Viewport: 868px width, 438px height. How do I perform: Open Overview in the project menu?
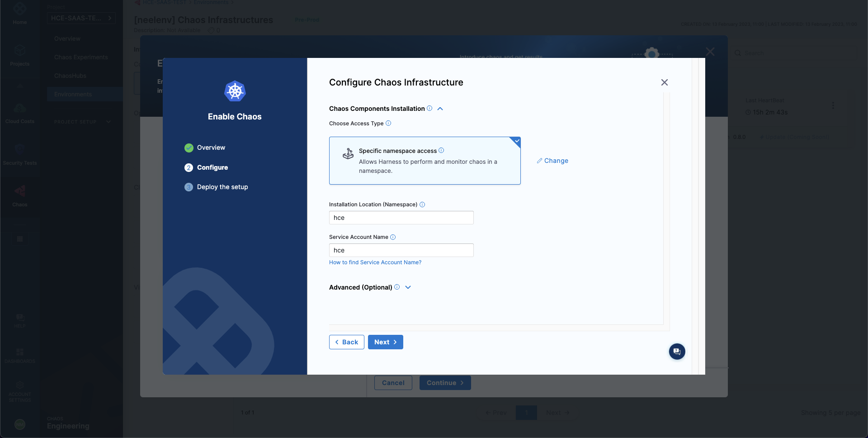[x=67, y=39]
